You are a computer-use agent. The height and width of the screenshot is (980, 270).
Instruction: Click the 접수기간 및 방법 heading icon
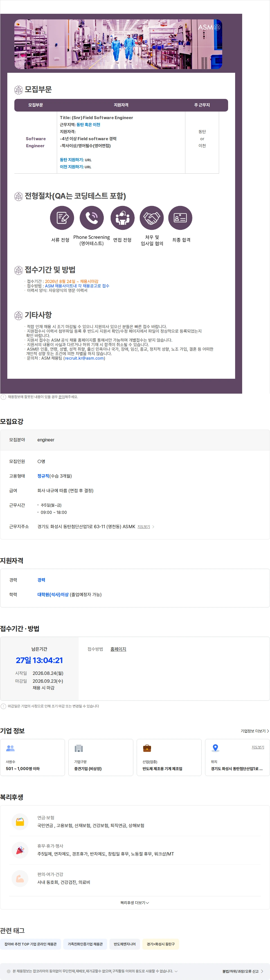18,270
